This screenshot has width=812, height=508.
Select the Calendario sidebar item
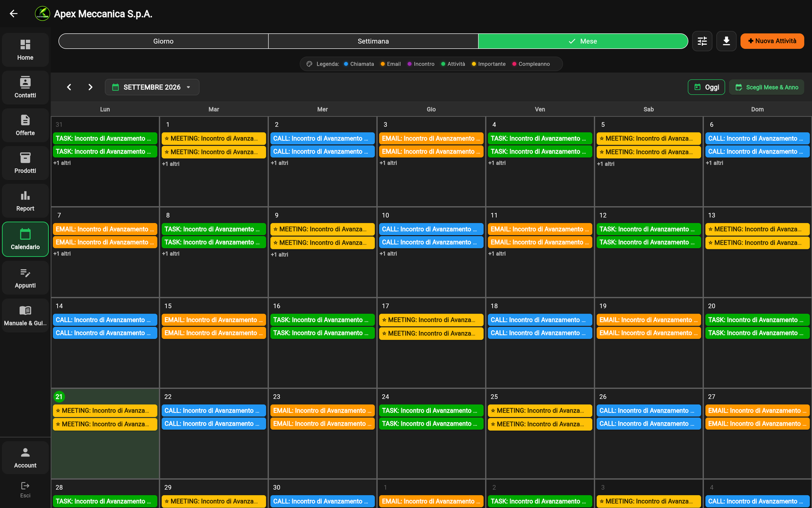(x=25, y=239)
